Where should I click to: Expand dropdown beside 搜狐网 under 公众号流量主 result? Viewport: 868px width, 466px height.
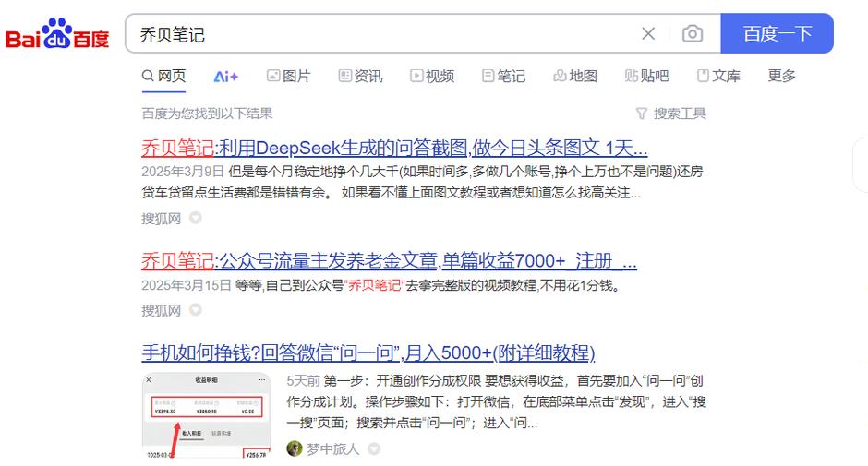(196, 310)
